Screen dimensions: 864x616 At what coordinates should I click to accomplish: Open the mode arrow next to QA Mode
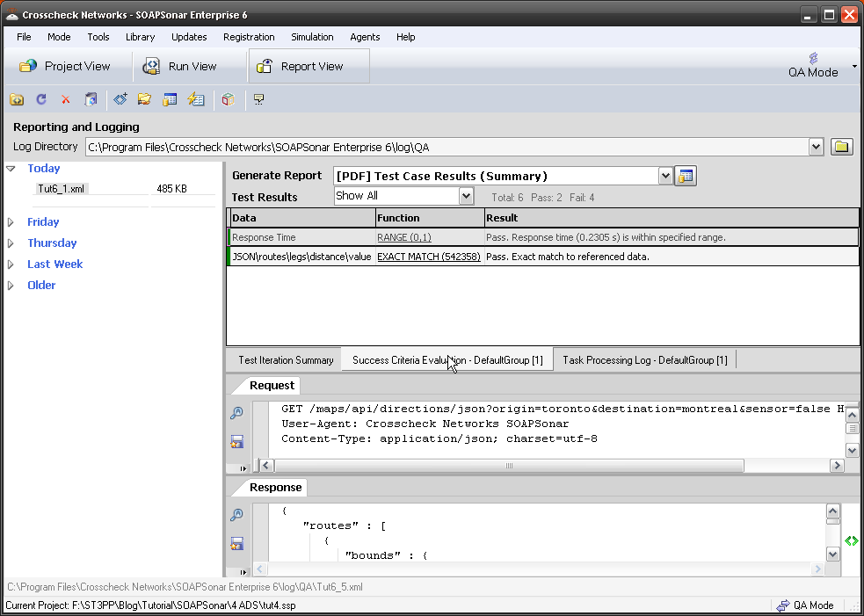(854, 66)
